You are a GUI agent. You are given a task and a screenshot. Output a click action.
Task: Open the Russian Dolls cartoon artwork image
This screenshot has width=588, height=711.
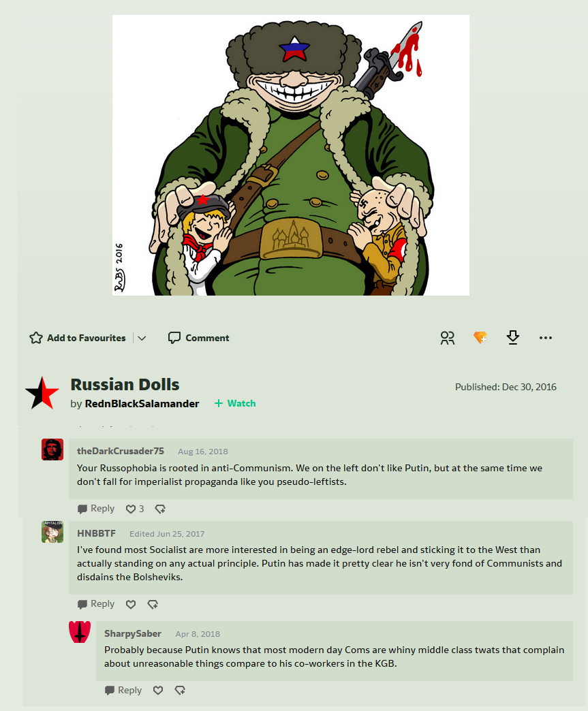point(291,155)
